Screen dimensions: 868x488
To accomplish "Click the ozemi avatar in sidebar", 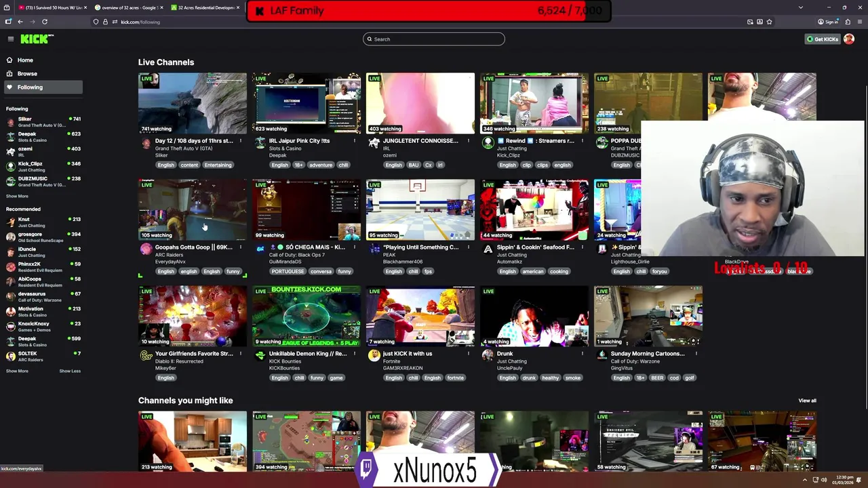I will coord(10,152).
